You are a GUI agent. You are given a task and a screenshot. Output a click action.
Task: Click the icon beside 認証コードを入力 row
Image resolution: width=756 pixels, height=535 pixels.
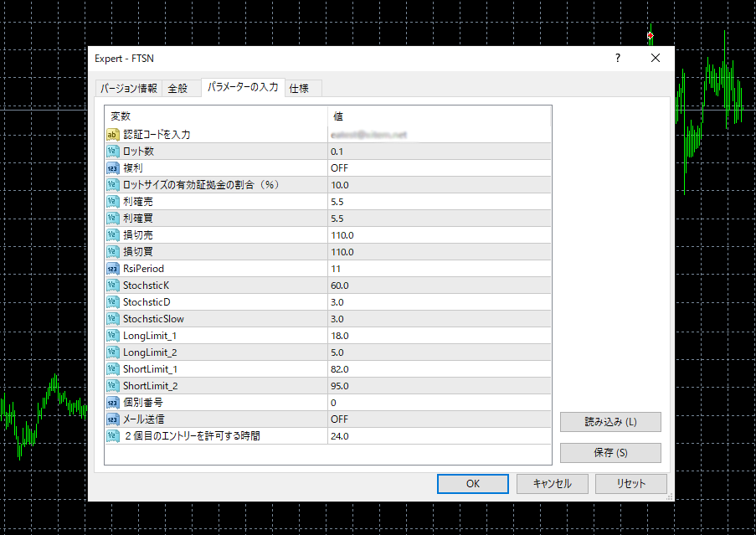[x=113, y=135]
